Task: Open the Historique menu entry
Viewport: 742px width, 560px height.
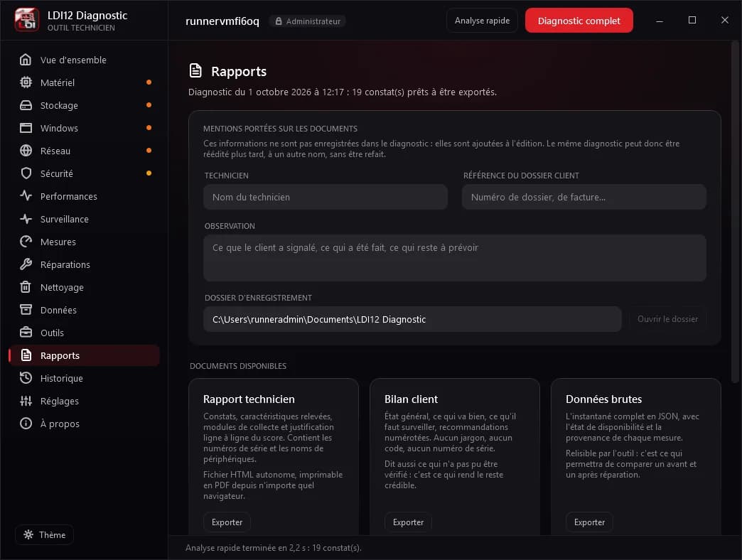Action: tap(84, 378)
